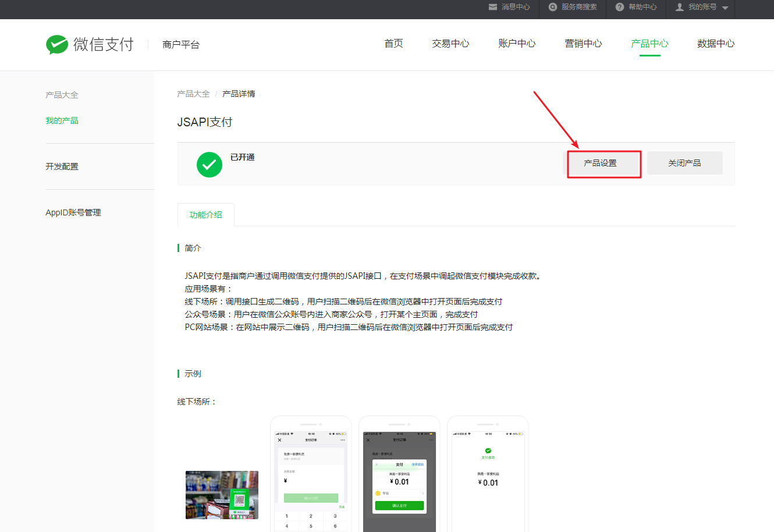Open AppID账号管理 in left sidebar
The image size is (774, 532).
pyautogui.click(x=73, y=212)
